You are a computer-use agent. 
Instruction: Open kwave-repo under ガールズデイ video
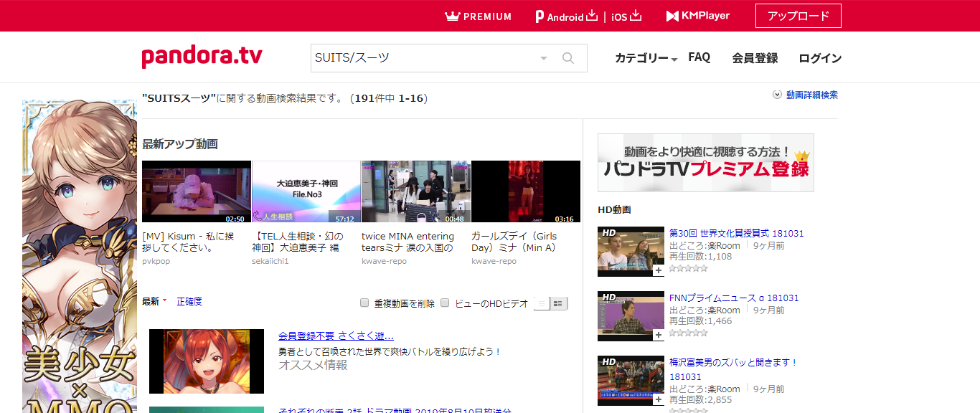click(494, 261)
